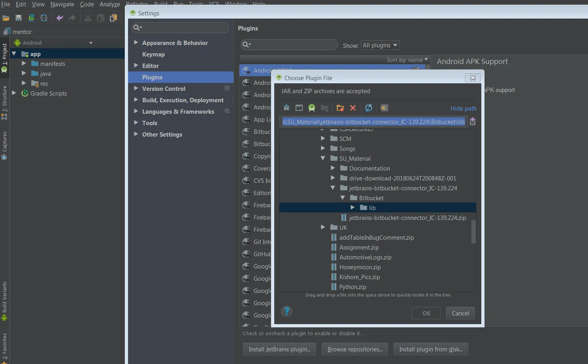Click the module directory icon in file chooser
Image resolution: width=588 pixels, height=364 pixels.
point(324,108)
